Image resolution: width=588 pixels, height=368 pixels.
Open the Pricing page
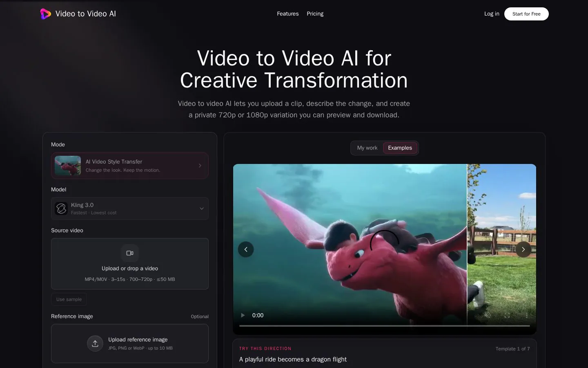[315, 14]
